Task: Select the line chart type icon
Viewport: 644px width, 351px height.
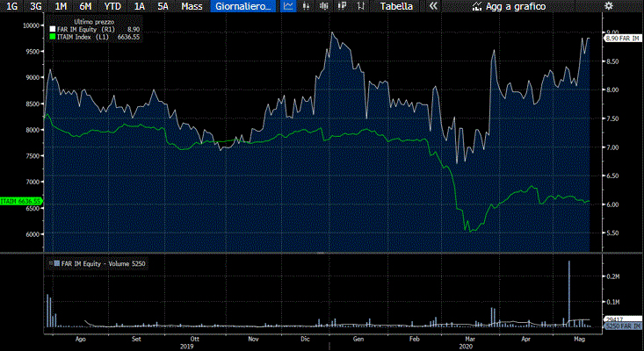Action: click(x=288, y=6)
